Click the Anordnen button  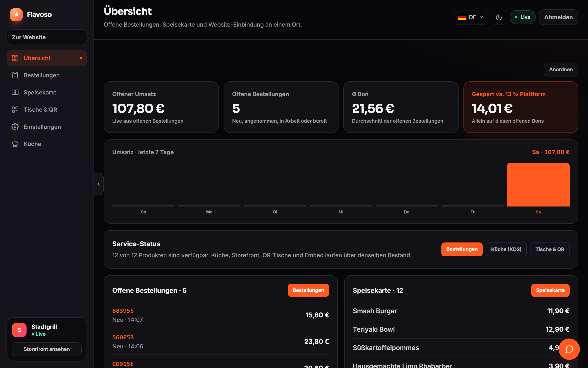pos(561,69)
